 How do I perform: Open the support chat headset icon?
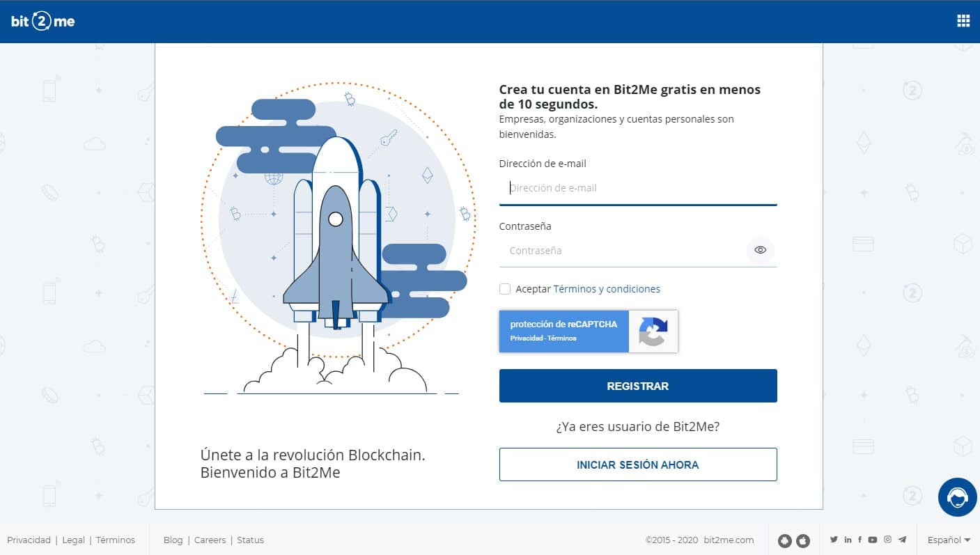[957, 497]
